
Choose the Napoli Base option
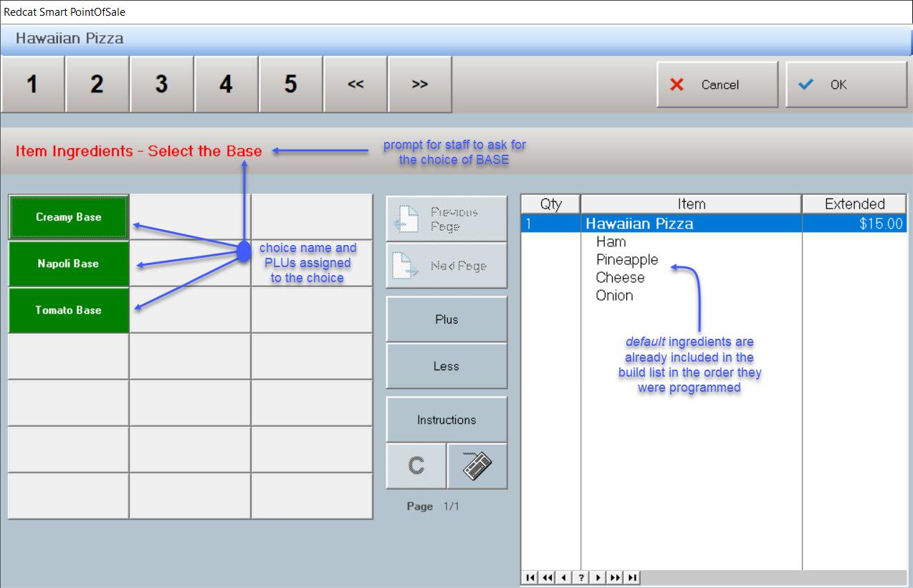point(69,264)
